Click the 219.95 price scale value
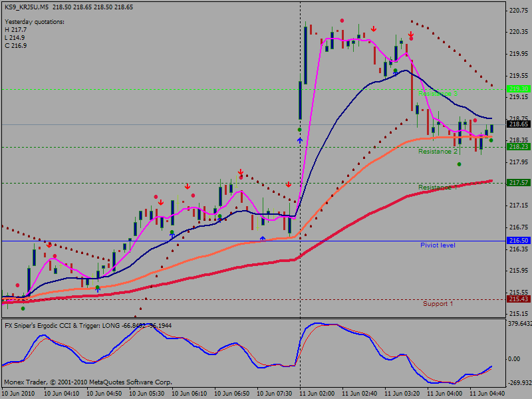The image size is (532, 399). [x=519, y=54]
